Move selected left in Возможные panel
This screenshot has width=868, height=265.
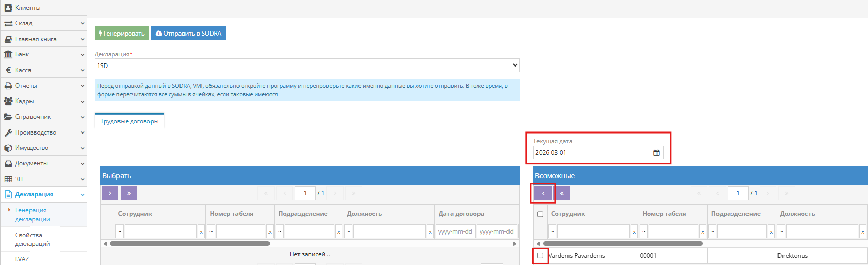(543, 193)
